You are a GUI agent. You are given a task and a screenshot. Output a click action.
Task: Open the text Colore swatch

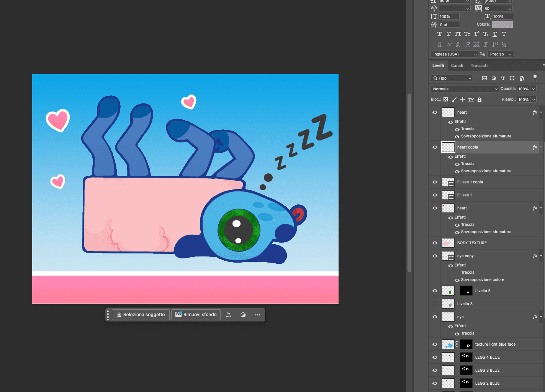502,24
